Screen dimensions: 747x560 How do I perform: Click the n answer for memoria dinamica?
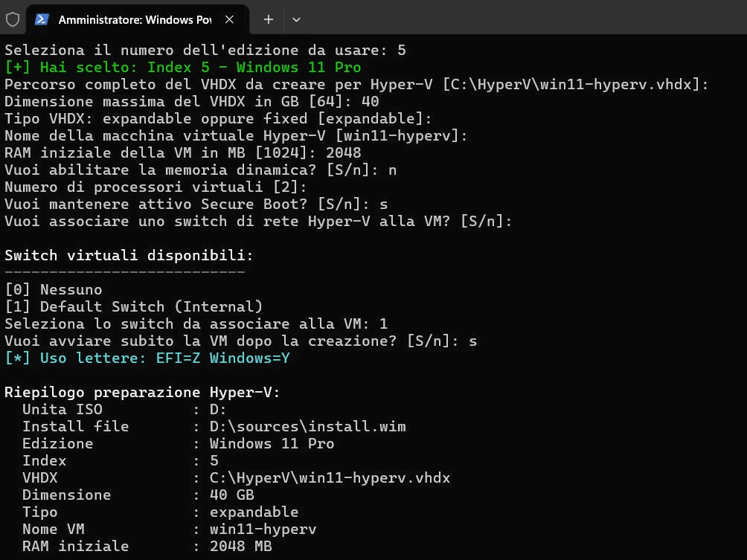tap(394, 170)
